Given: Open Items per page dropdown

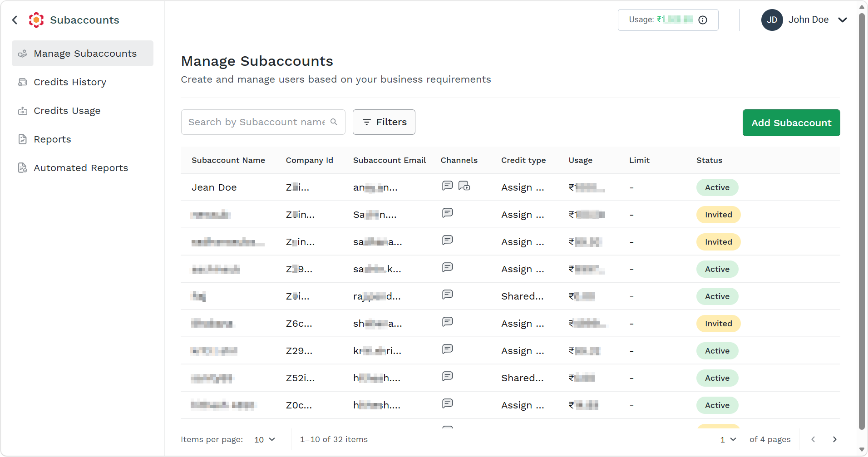Looking at the screenshot, I should point(265,439).
